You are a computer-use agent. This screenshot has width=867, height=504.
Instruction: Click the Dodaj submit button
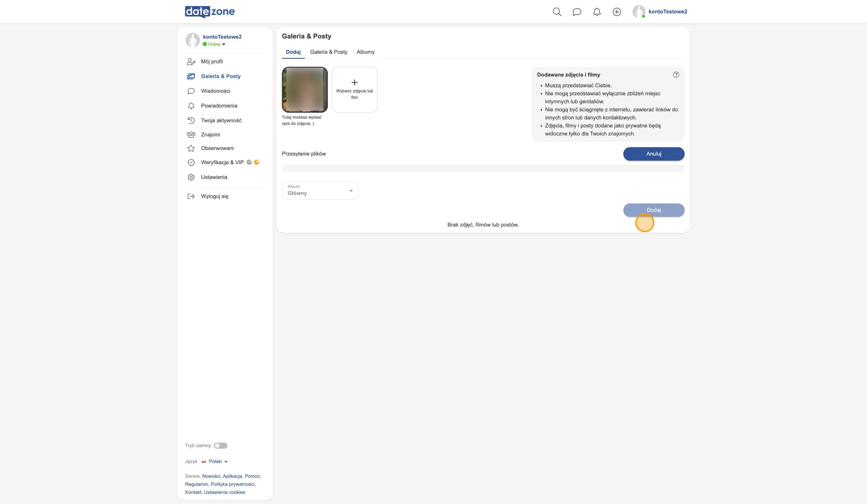tap(654, 210)
